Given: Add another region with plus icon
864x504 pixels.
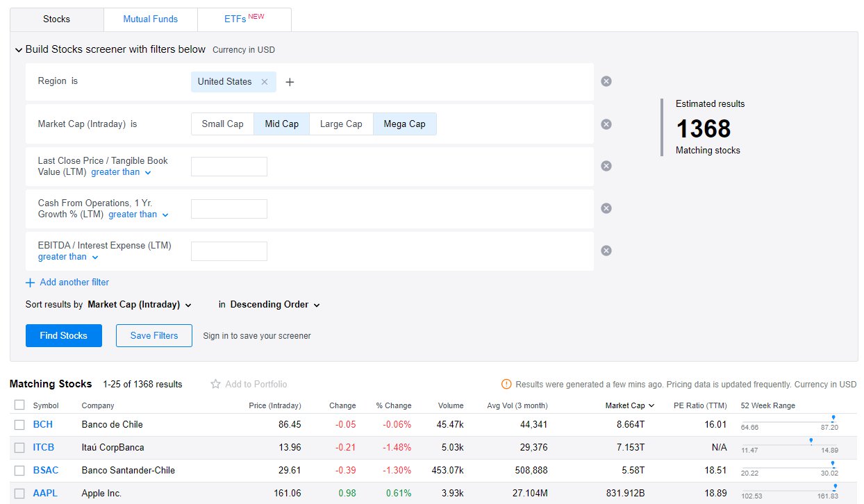Looking at the screenshot, I should [x=290, y=82].
